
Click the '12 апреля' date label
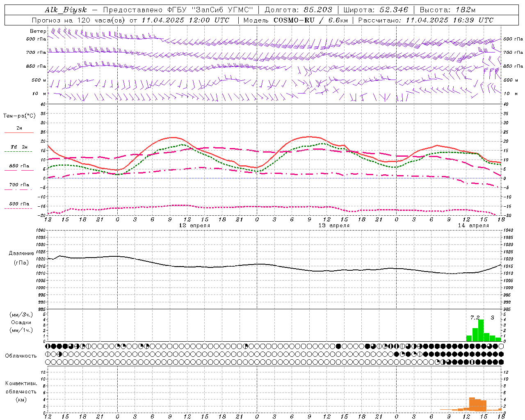194,226
